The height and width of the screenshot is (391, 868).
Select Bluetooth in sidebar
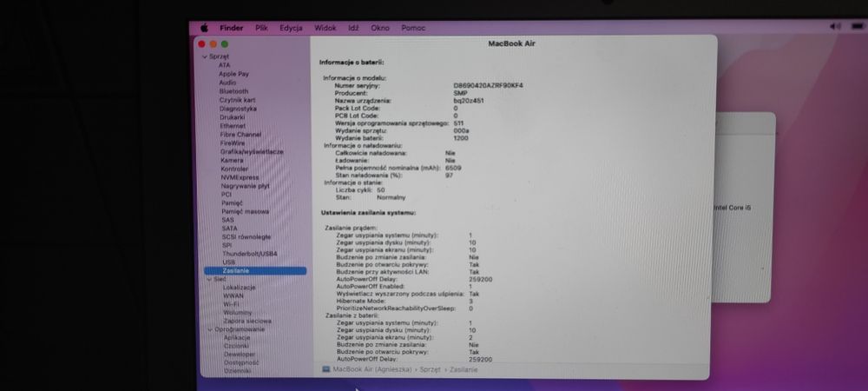pos(233,91)
